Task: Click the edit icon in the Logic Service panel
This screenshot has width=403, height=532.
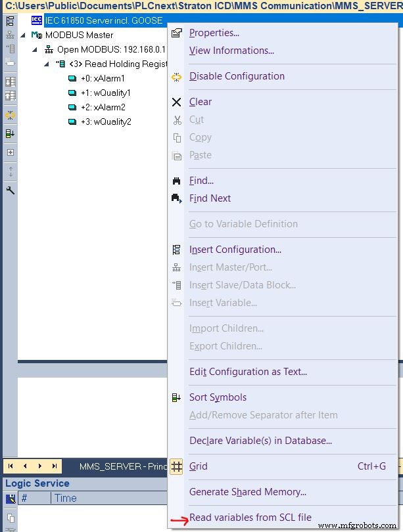Action: click(9, 498)
